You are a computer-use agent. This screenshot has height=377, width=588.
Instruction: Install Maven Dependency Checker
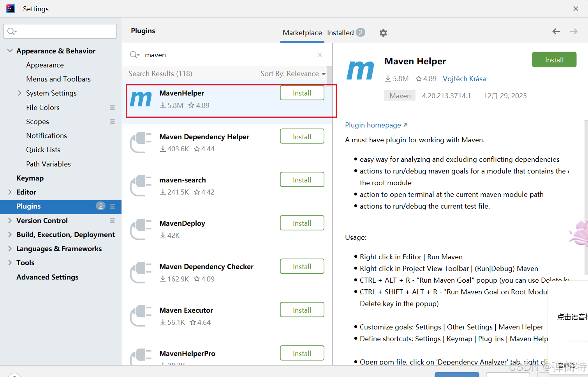pos(302,267)
